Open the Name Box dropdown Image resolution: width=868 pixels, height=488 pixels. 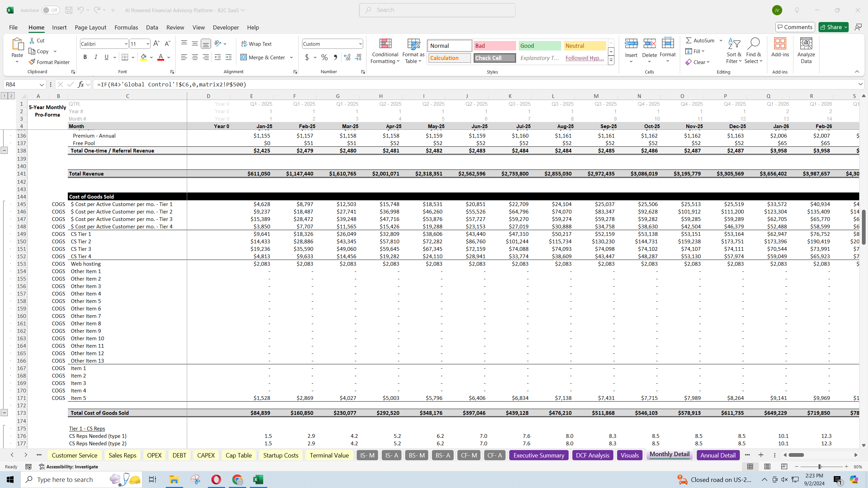[42, 84]
